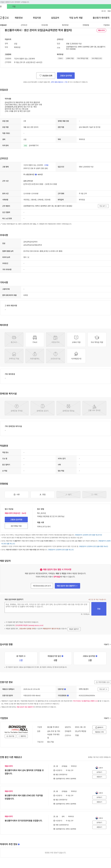This screenshot has height=868, width=111.
Task: Select the 서류 screening step
Action: [x=17, y=494]
